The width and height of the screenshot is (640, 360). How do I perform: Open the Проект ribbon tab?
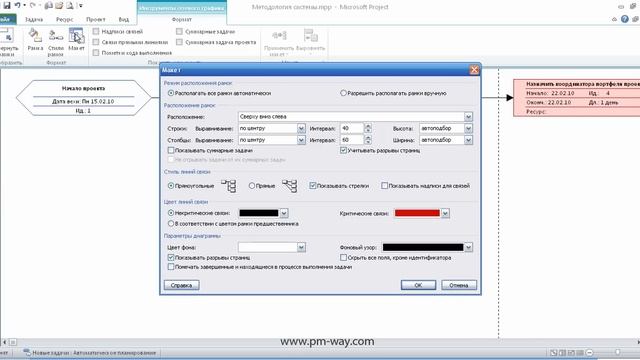click(x=96, y=19)
